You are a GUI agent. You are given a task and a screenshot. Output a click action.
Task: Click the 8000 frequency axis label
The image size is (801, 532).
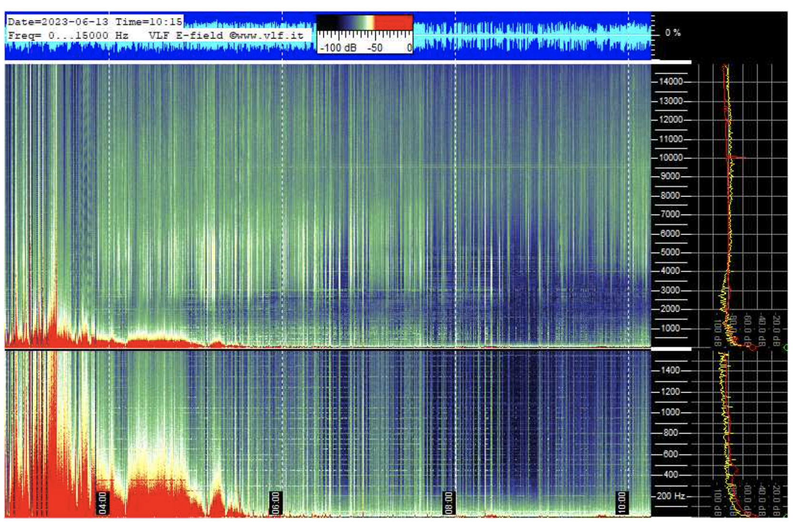point(671,196)
